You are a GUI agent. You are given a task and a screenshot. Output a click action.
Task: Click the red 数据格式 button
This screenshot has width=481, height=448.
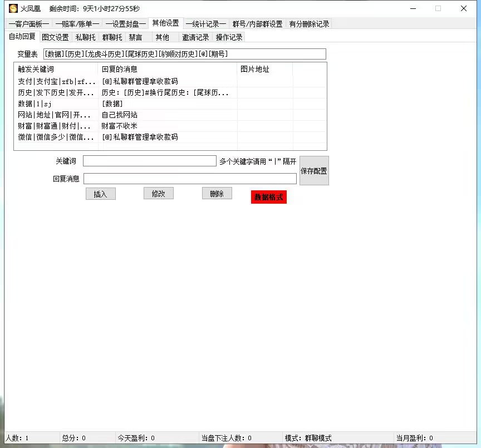coord(268,198)
